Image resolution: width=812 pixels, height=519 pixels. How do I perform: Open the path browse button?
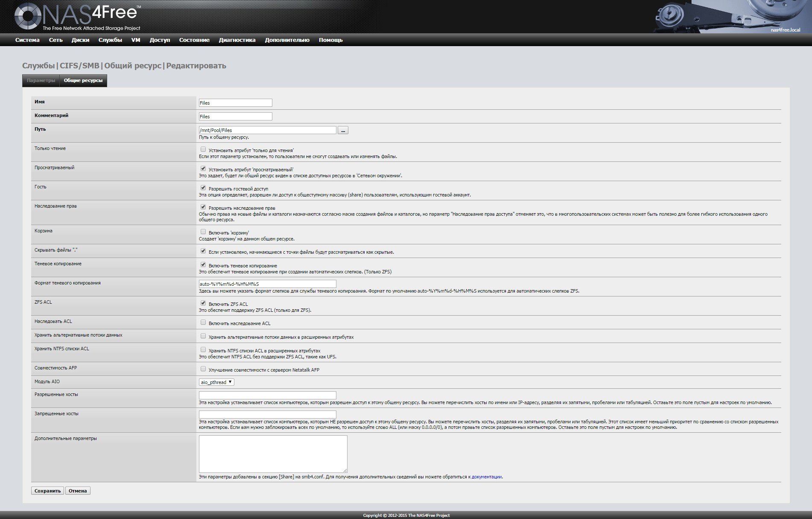tap(343, 130)
